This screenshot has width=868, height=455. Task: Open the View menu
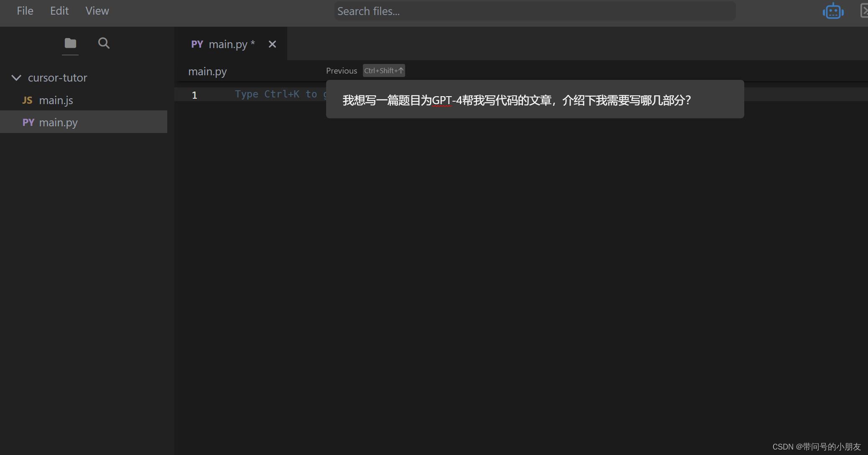pyautogui.click(x=97, y=11)
